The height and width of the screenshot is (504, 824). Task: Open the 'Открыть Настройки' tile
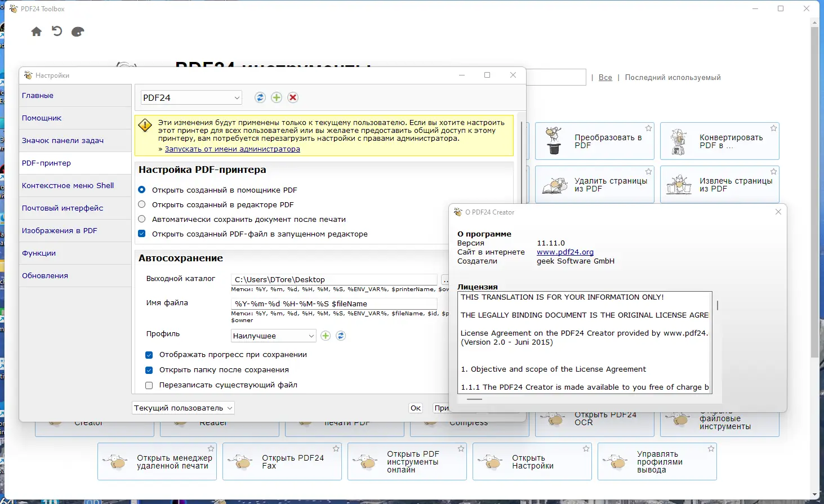point(532,462)
